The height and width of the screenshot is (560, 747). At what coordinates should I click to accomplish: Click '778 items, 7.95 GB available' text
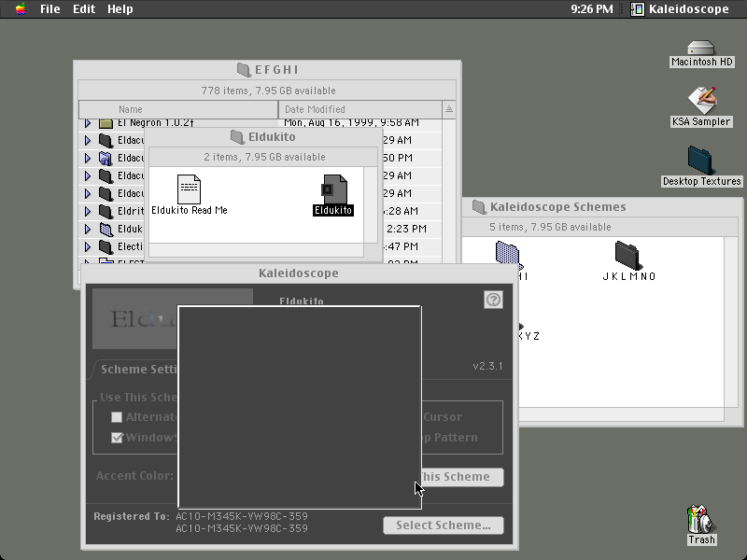pos(268,91)
